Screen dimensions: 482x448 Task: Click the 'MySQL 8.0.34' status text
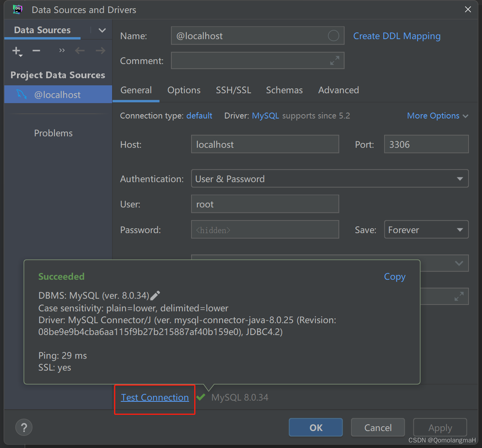[x=240, y=397]
